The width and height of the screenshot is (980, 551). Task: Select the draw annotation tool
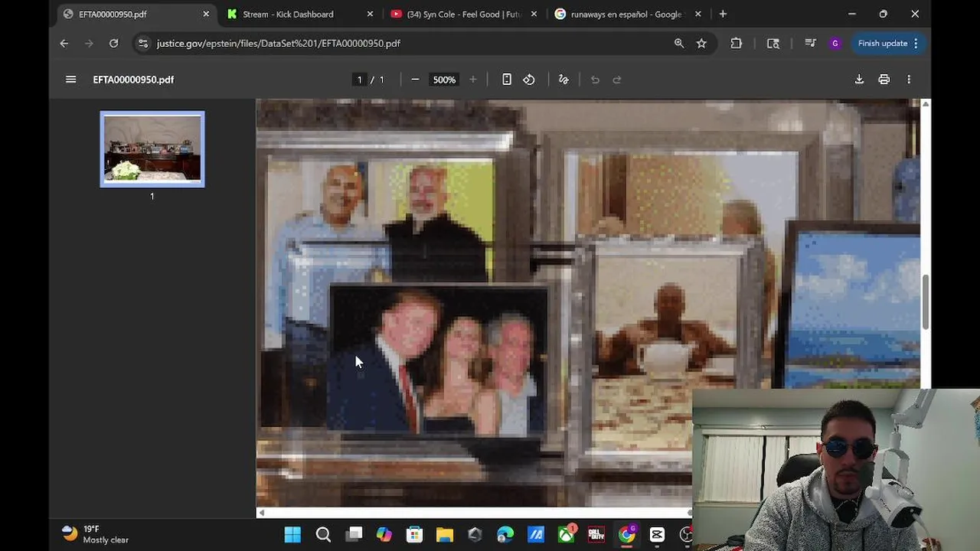563,80
